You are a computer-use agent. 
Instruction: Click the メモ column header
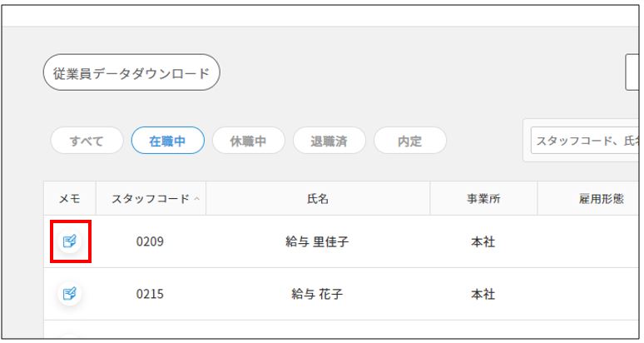coord(70,199)
